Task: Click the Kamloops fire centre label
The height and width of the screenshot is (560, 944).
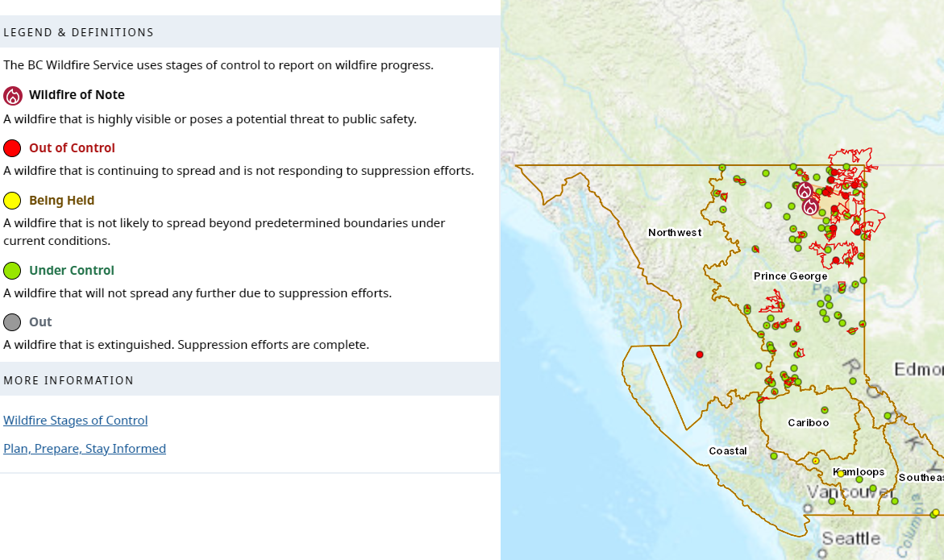Action: 861,472
